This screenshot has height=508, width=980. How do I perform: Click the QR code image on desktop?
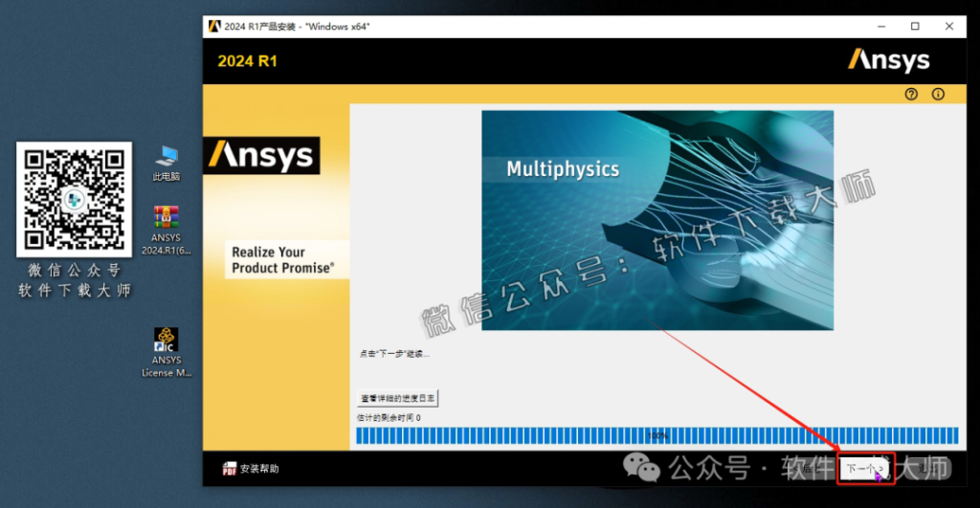pyautogui.click(x=75, y=199)
